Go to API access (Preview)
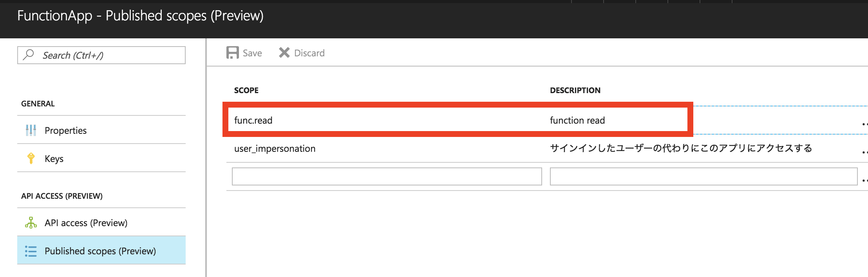The height and width of the screenshot is (277, 868). (101, 222)
